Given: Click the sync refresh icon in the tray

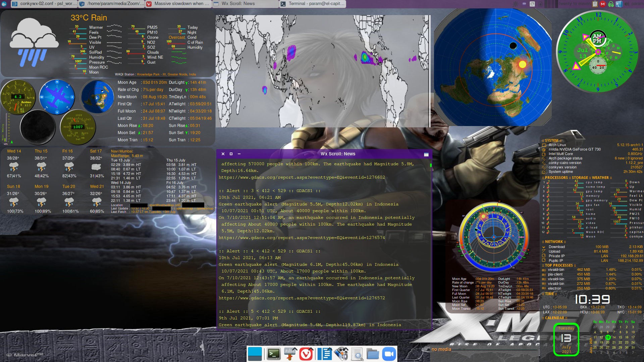Looking at the screenshot, I should click(532, 4).
